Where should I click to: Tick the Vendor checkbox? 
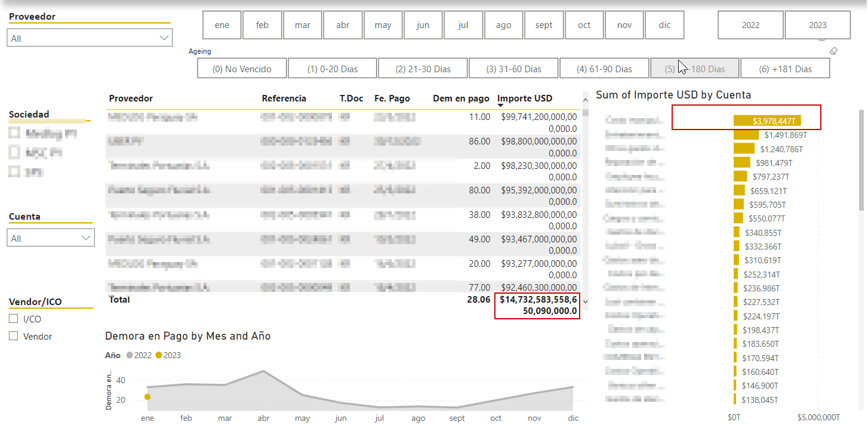pyautogui.click(x=13, y=336)
